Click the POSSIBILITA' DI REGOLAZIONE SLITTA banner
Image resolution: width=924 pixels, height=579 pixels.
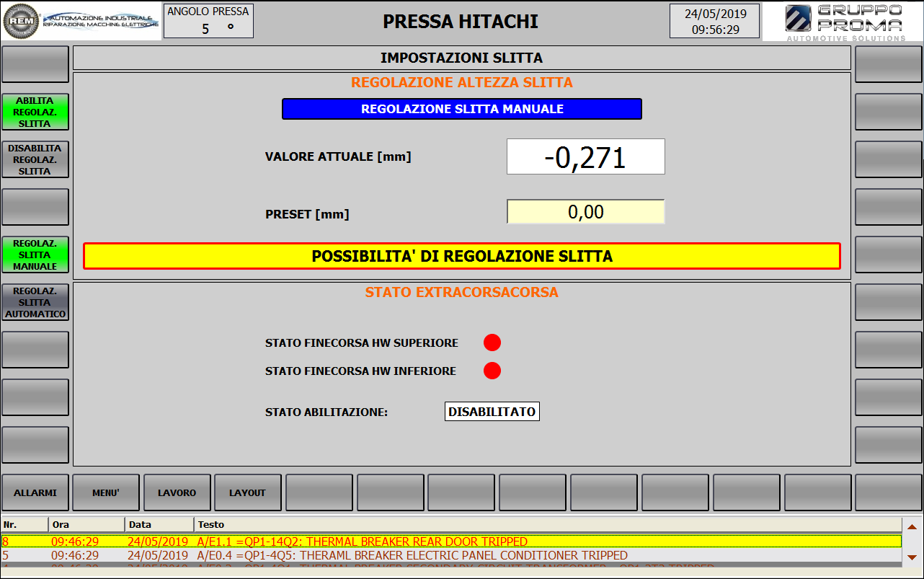(x=462, y=256)
